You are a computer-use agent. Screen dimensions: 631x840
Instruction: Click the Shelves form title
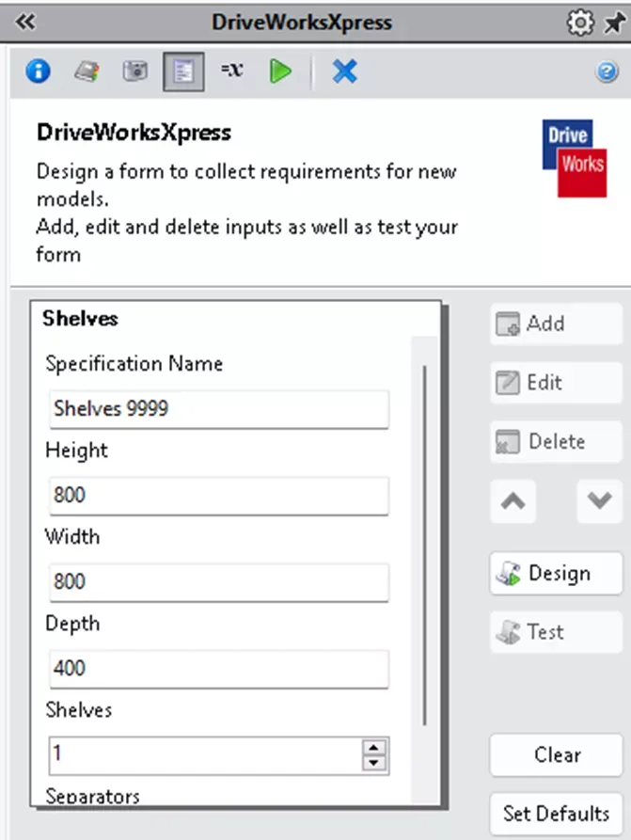[80, 318]
